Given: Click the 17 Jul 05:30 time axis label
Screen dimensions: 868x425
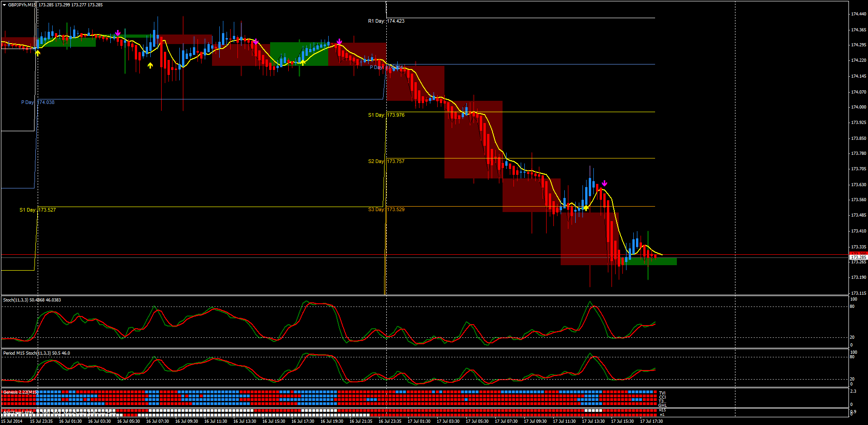Looking at the screenshot, I should pyautogui.click(x=477, y=421).
